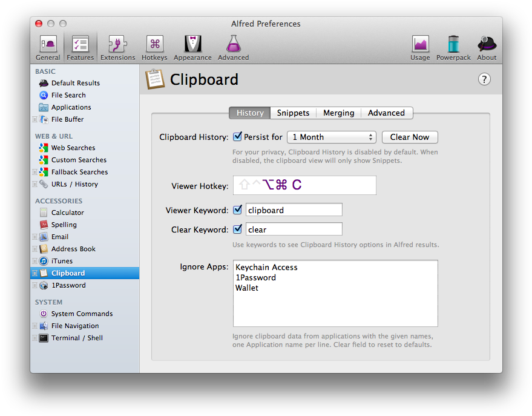
Task: Close the Alfred Preferences window
Action: coord(39,24)
